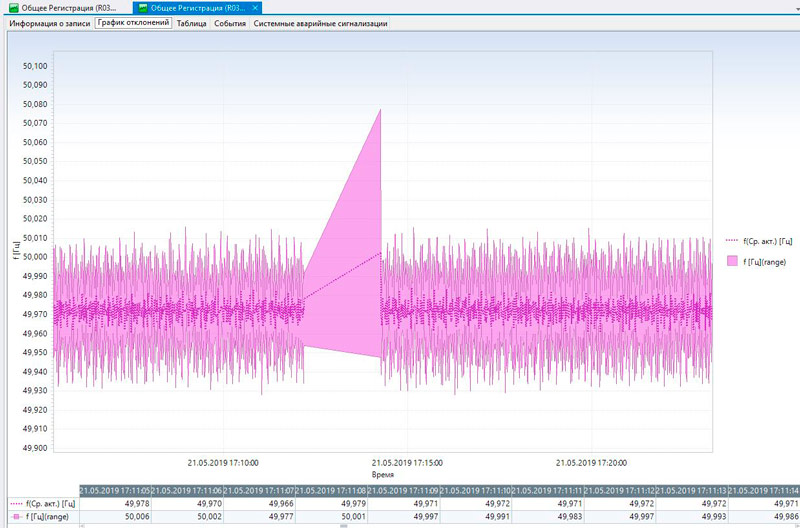Open Системные аварийные сигнализации tab
Viewport: 800px width, 528px height.
319,22
